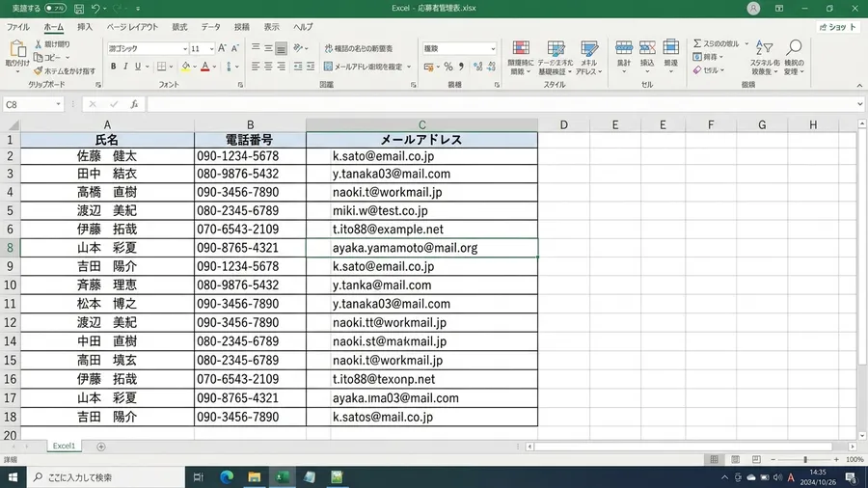Switch to the 挿入 ribbon tab
The image size is (868, 488).
pyautogui.click(x=85, y=27)
